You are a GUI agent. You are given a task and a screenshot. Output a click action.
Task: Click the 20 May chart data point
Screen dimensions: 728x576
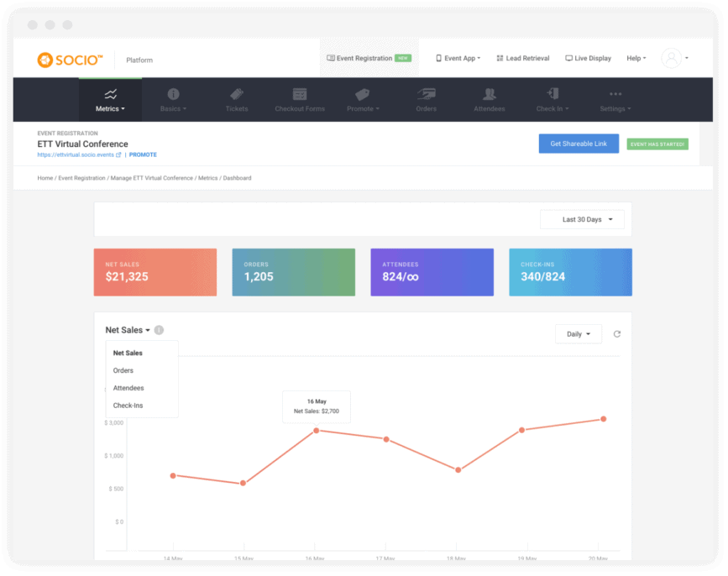pyautogui.click(x=604, y=419)
